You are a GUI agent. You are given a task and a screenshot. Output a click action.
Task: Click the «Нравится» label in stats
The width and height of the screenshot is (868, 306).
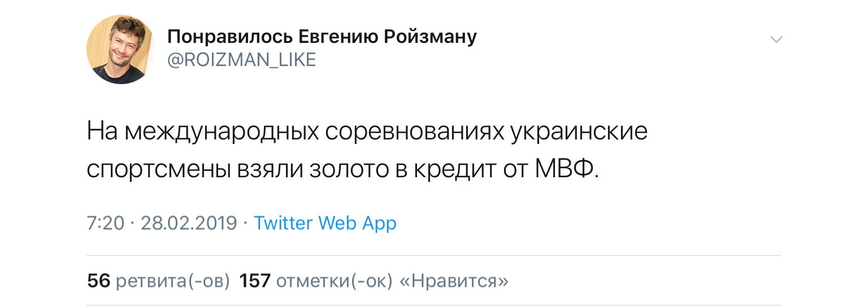click(x=454, y=281)
